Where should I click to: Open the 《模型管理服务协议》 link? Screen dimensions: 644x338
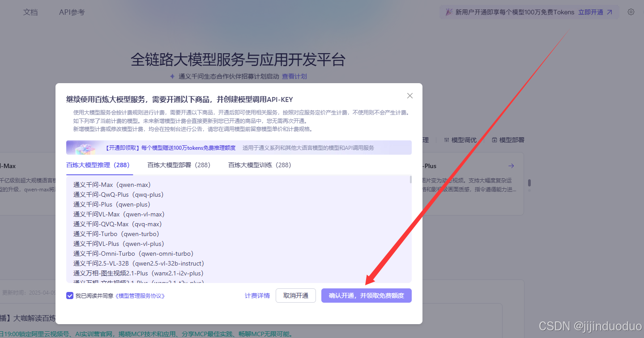click(140, 296)
